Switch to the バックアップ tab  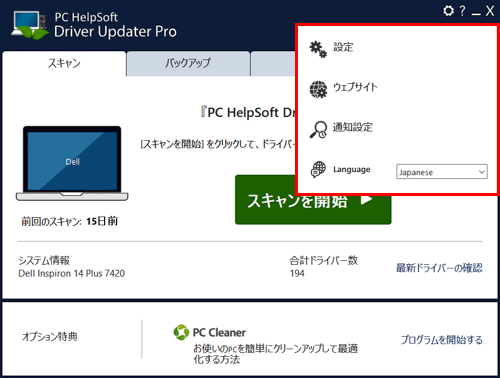pyautogui.click(x=188, y=63)
